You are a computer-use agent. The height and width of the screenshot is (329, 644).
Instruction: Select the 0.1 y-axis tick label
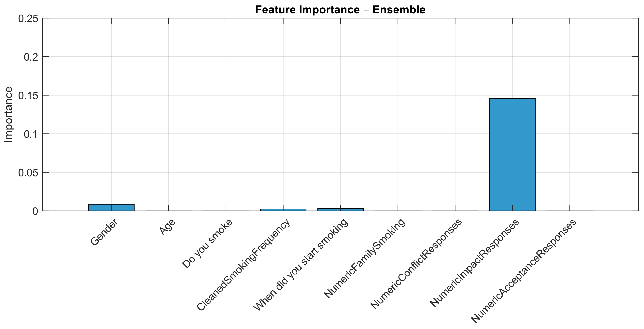31,134
